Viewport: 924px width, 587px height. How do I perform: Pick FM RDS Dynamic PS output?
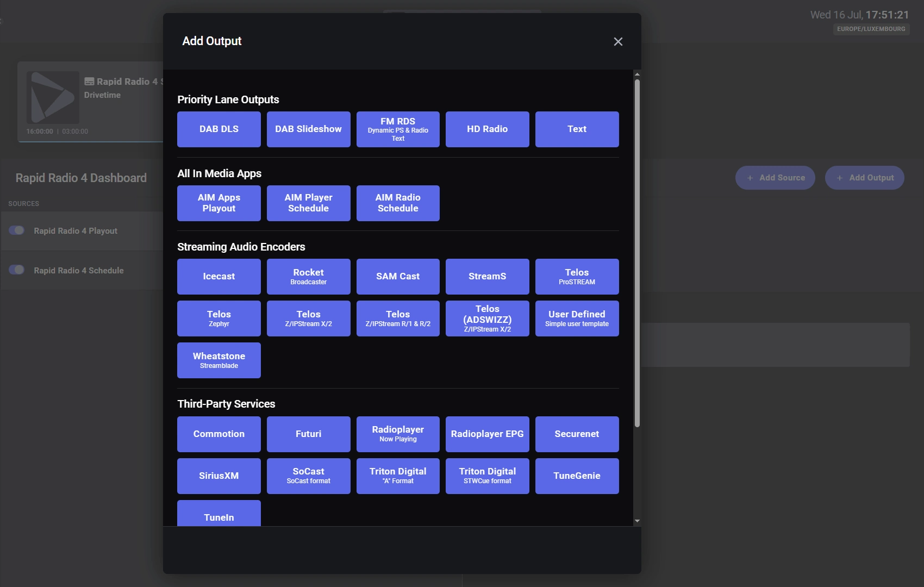tap(398, 129)
